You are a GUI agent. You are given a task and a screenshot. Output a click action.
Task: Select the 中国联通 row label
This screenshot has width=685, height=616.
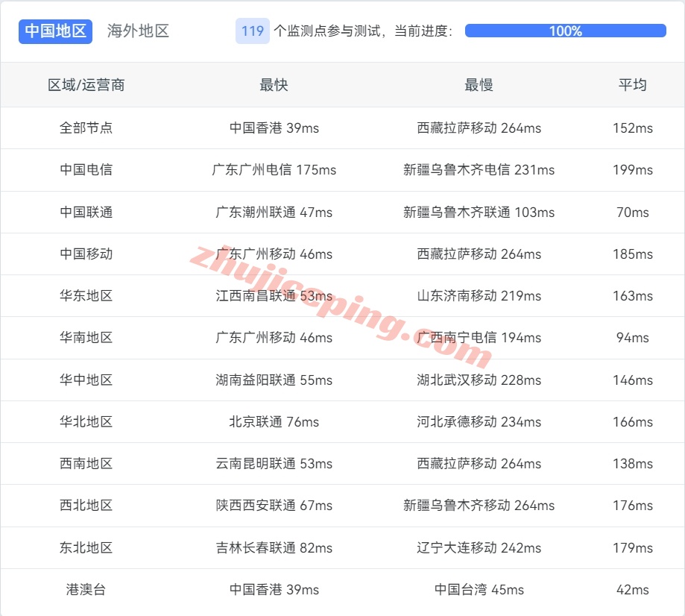point(86,213)
